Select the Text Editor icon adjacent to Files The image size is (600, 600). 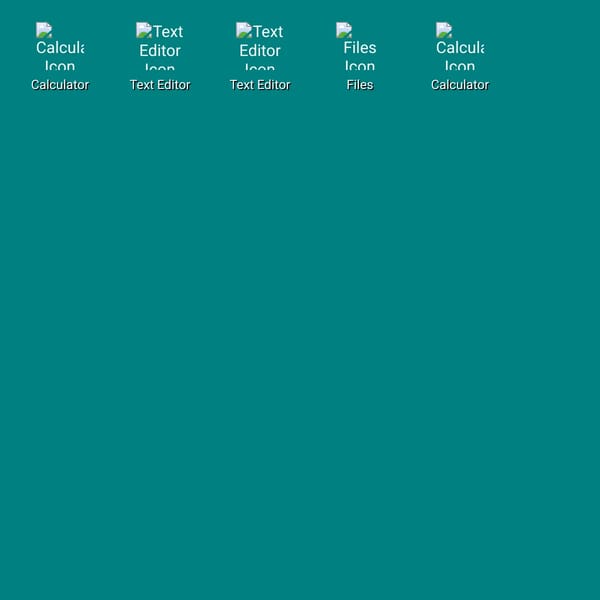pos(260,57)
